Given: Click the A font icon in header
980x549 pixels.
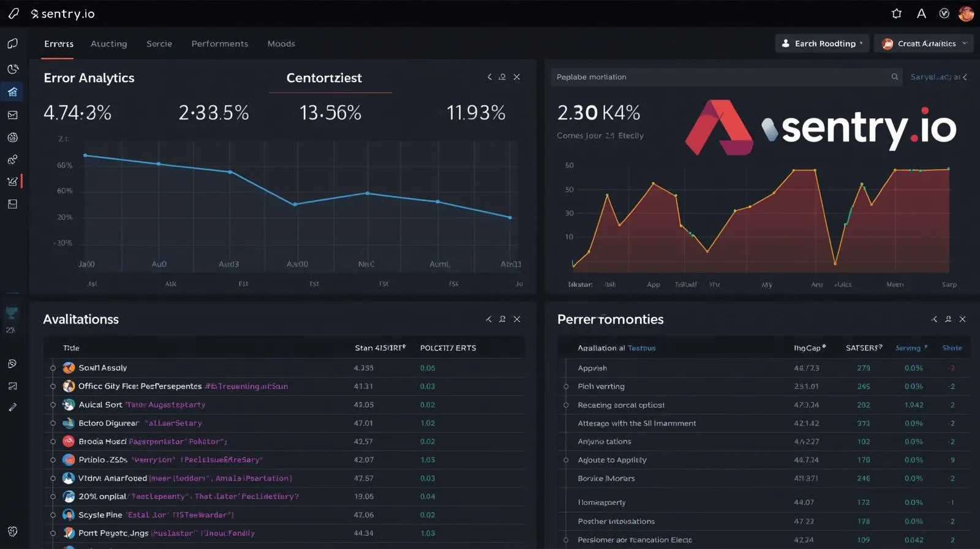Looking at the screenshot, I should click(921, 13).
